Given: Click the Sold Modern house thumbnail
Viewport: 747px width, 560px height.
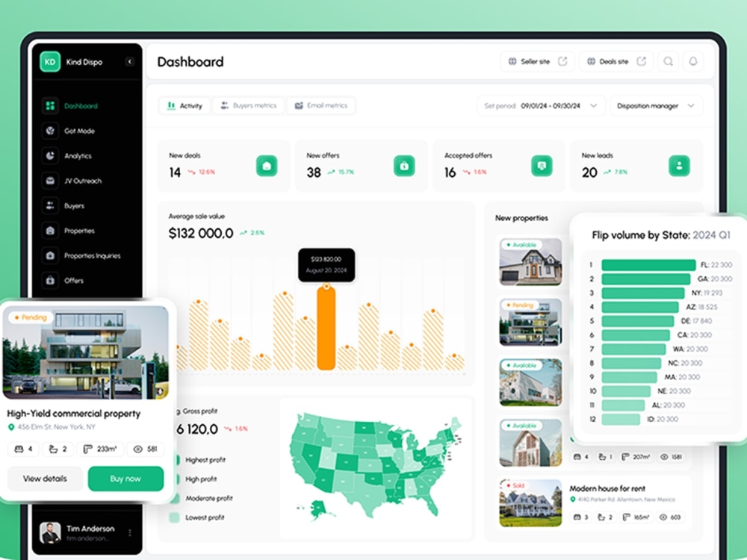Looking at the screenshot, I should coord(530,503).
